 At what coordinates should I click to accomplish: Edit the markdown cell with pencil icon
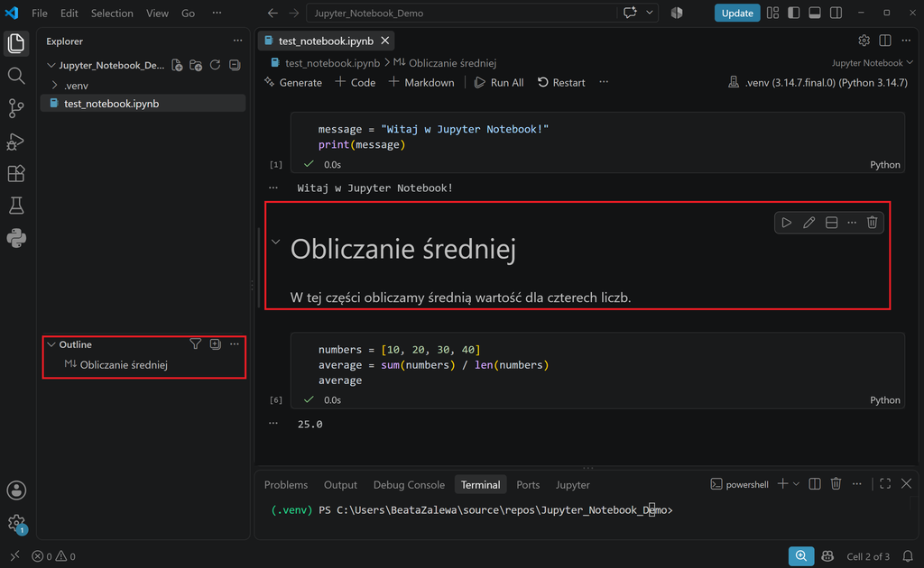coord(808,223)
